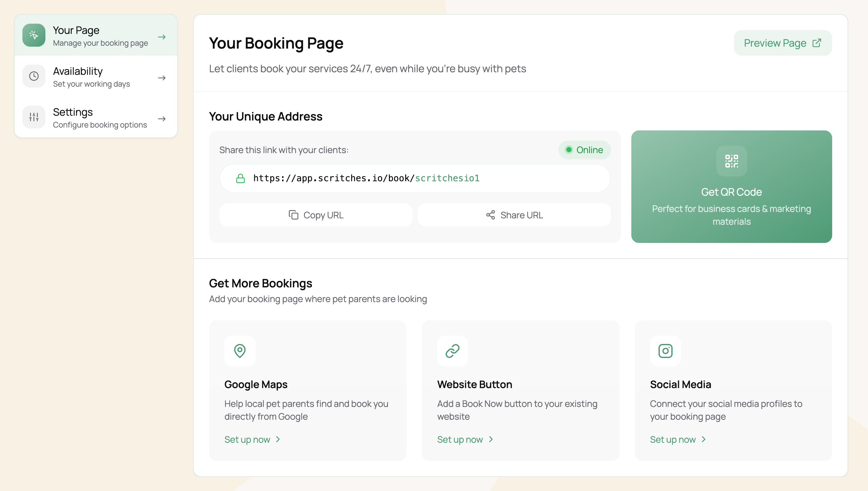This screenshot has height=491, width=868.
Task: Click the arrow next to Settings
Action: coord(162,119)
